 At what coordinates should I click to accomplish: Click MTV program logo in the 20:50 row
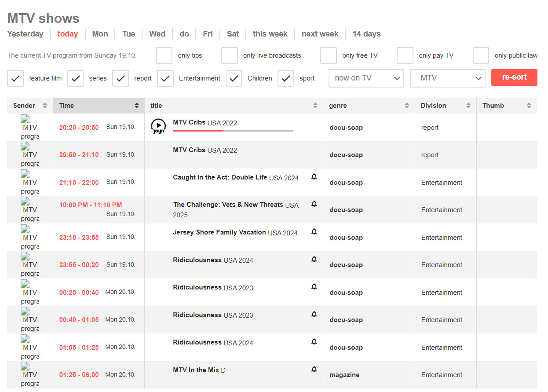(30, 155)
